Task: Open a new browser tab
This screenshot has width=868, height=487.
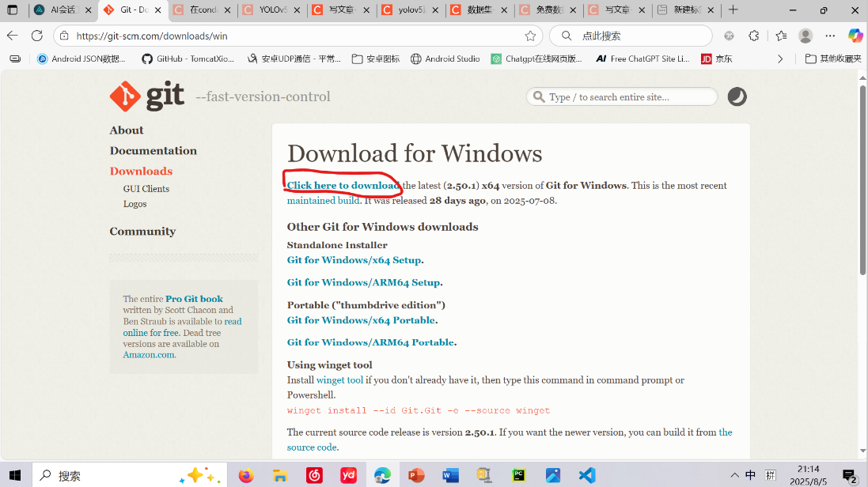Action: (x=733, y=9)
